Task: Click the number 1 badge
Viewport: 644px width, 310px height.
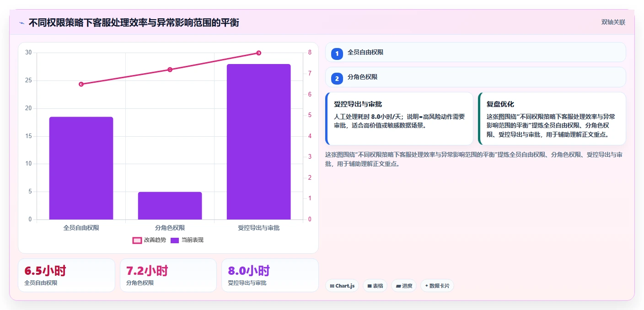Action: point(337,54)
